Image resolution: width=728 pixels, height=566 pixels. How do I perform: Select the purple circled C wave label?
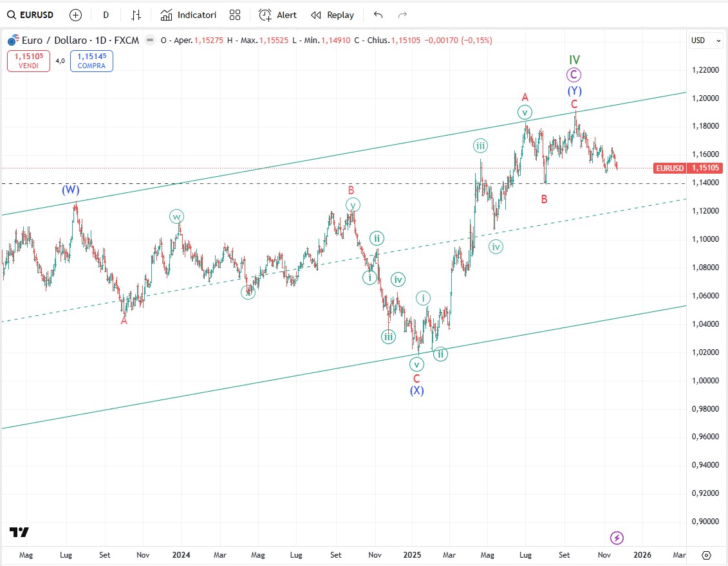click(x=574, y=75)
